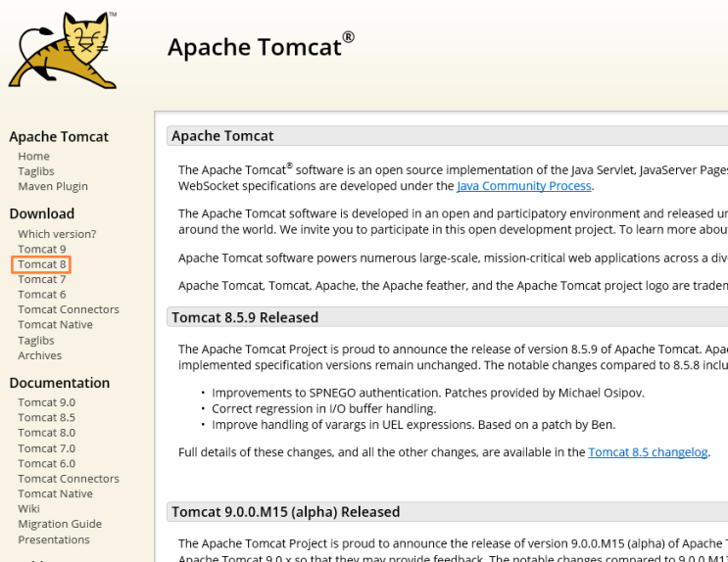Click the SPNEGO authentication bullet item

pyautogui.click(x=428, y=393)
